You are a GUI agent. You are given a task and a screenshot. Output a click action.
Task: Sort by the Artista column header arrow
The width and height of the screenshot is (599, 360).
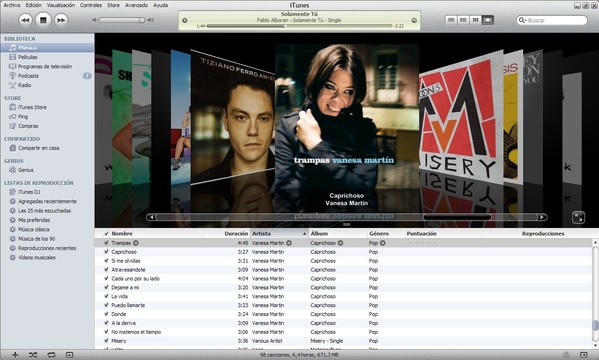tap(304, 234)
